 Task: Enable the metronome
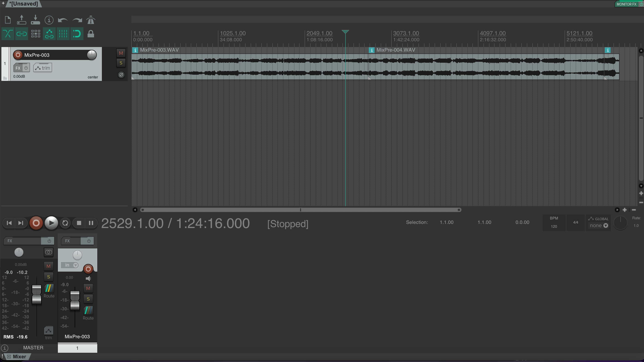(x=91, y=20)
